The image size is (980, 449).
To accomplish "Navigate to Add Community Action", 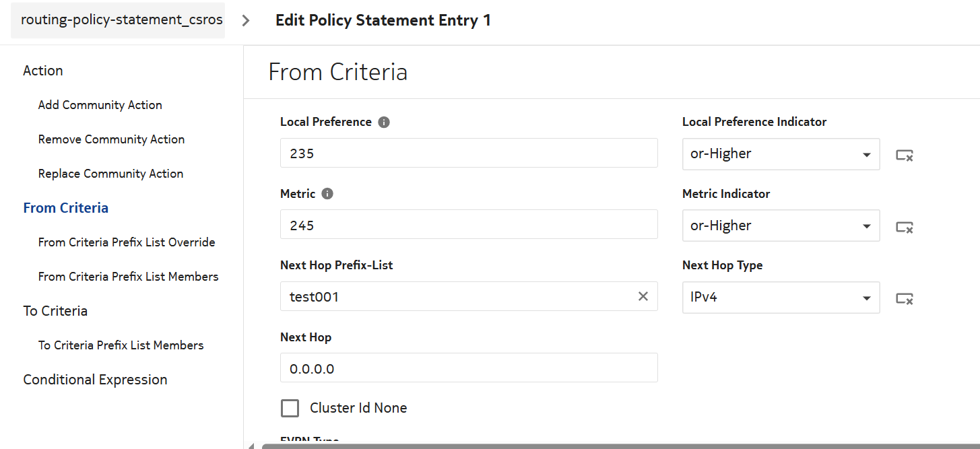I will (100, 105).
